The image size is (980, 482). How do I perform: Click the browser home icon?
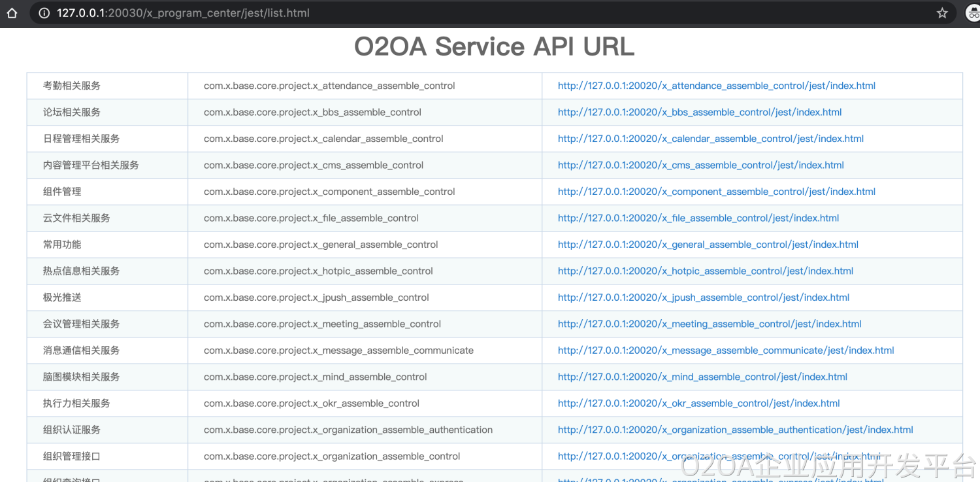pos(11,13)
